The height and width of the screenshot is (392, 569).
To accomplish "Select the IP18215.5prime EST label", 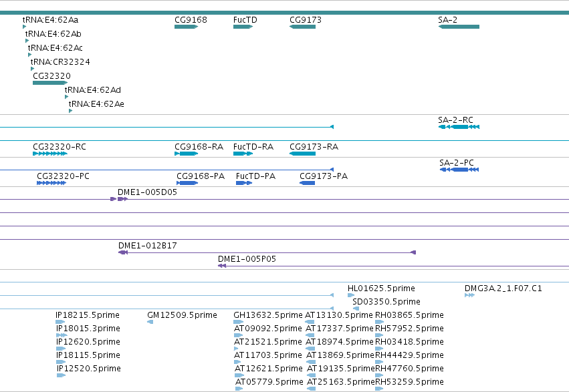I will 88,315.
